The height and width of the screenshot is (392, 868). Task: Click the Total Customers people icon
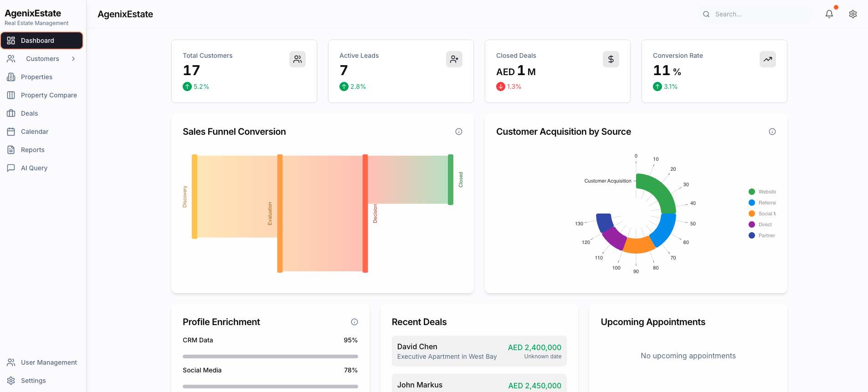tap(297, 59)
